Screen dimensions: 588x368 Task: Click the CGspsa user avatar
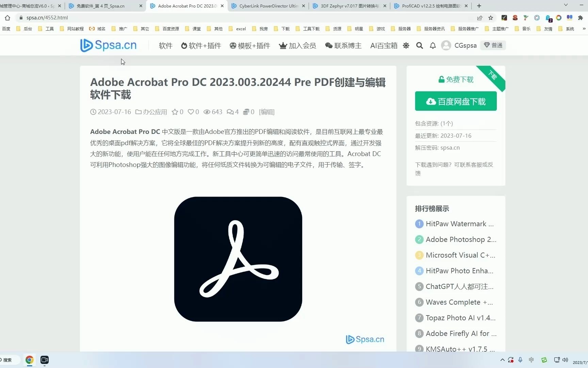point(446,45)
